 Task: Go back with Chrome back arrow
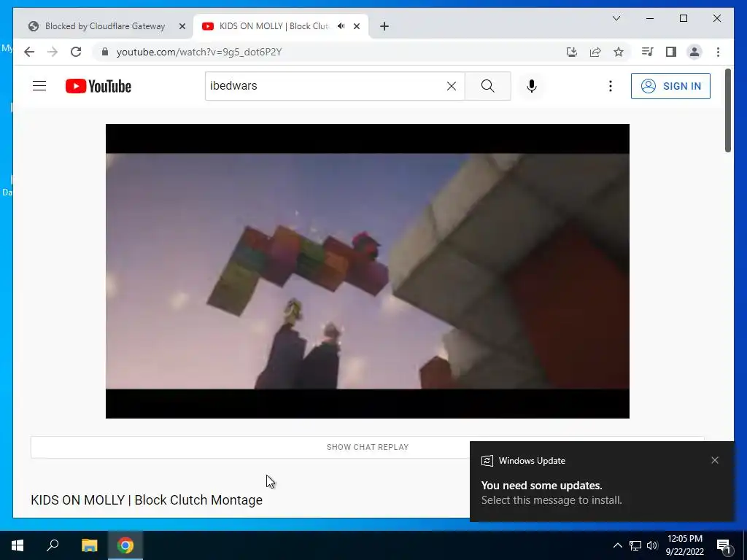click(29, 52)
